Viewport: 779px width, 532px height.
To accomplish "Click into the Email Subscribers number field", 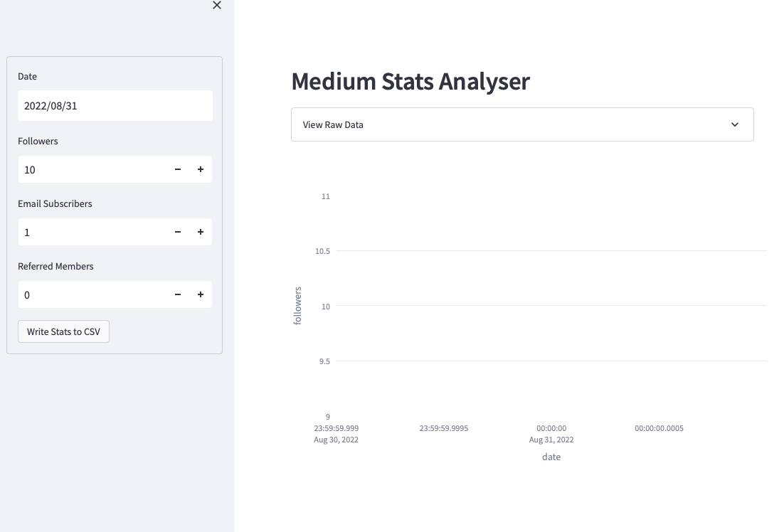I will (x=92, y=232).
